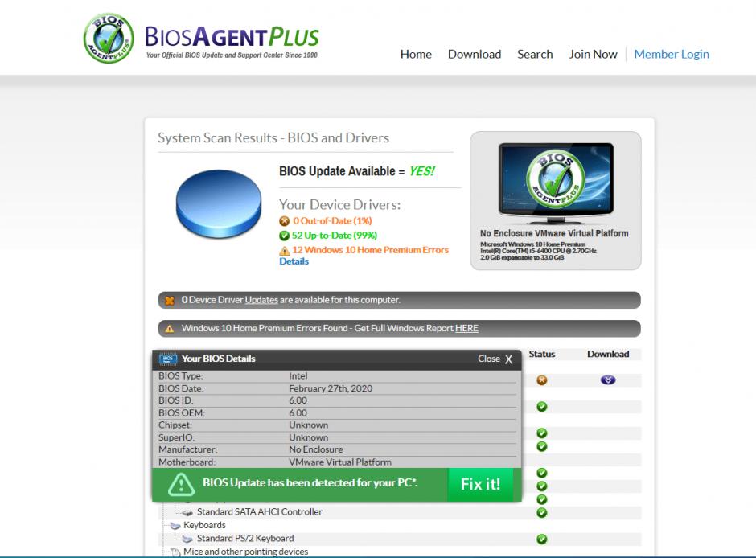
Task: Click the 12 Windows 10 Home Premium Errors text
Action: point(370,250)
